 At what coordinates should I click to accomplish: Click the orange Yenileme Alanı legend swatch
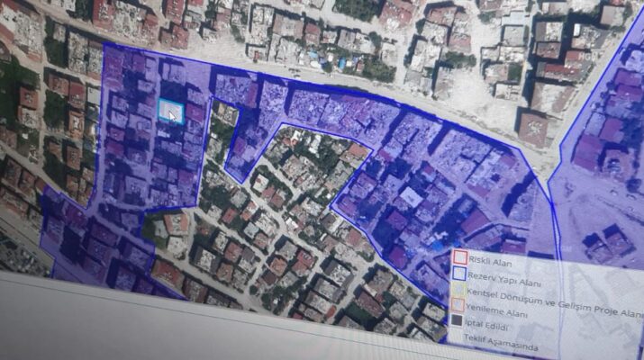point(458,305)
